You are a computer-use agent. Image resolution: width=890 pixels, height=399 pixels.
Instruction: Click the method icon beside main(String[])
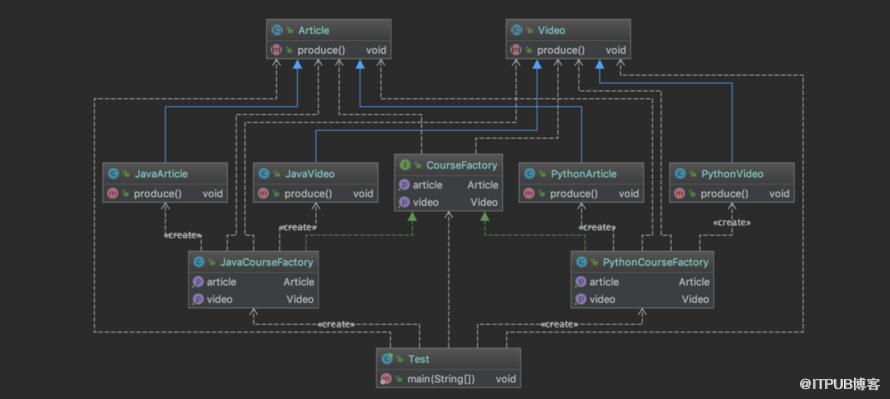387,379
